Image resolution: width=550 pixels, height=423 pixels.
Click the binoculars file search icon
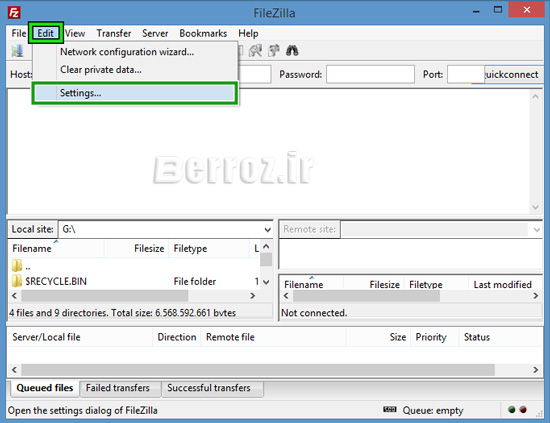[x=292, y=51]
